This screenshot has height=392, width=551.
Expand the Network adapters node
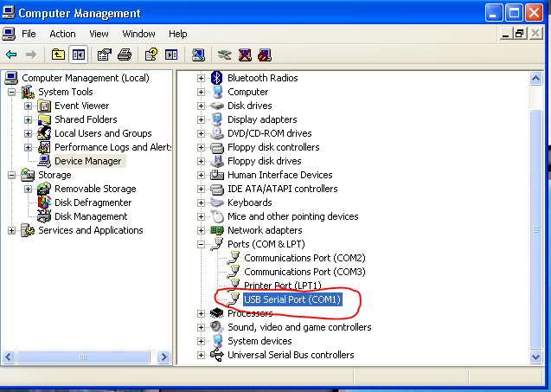(201, 230)
